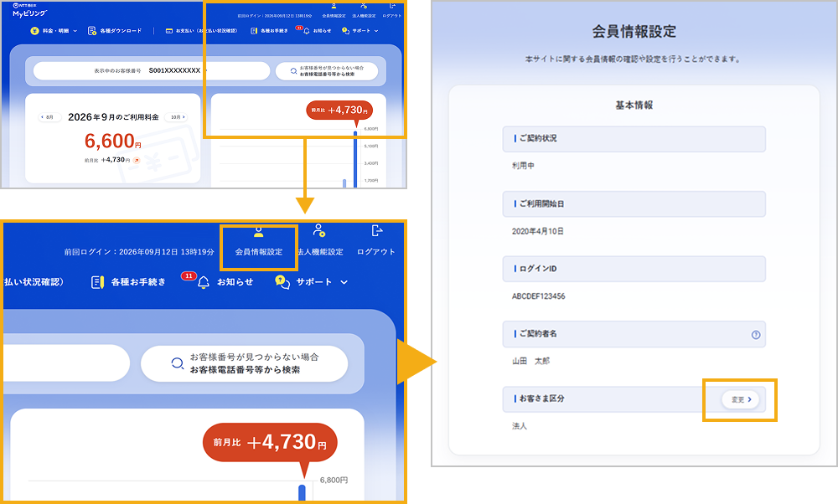
Task: Click the 各種お手続き document icon in enlarged panel
Action: pyautogui.click(x=97, y=282)
